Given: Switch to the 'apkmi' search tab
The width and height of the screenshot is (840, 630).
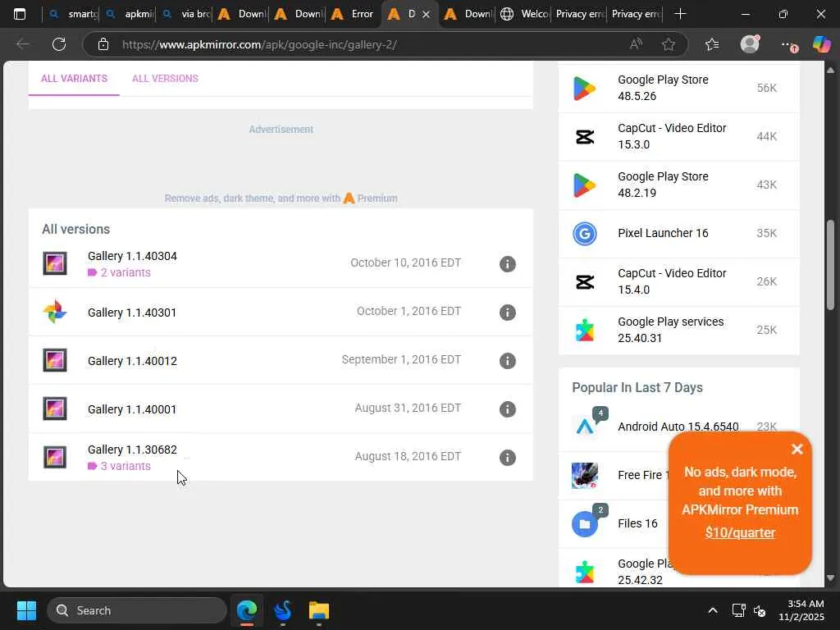Looking at the screenshot, I should (x=129, y=14).
